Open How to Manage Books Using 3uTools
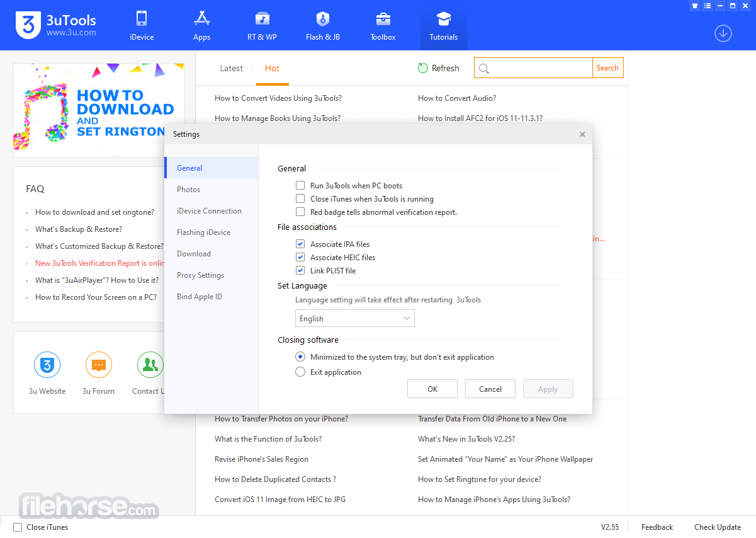The width and height of the screenshot is (756, 538). point(278,118)
